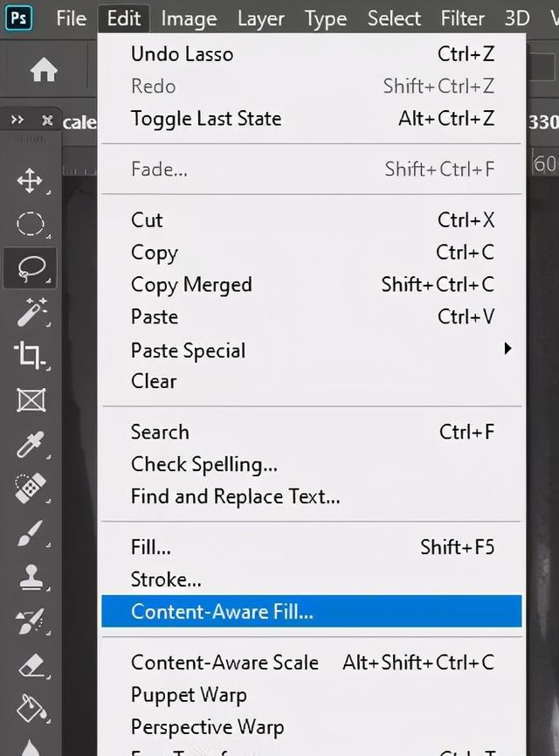
Task: Select the Eraser tool
Action: click(31, 667)
